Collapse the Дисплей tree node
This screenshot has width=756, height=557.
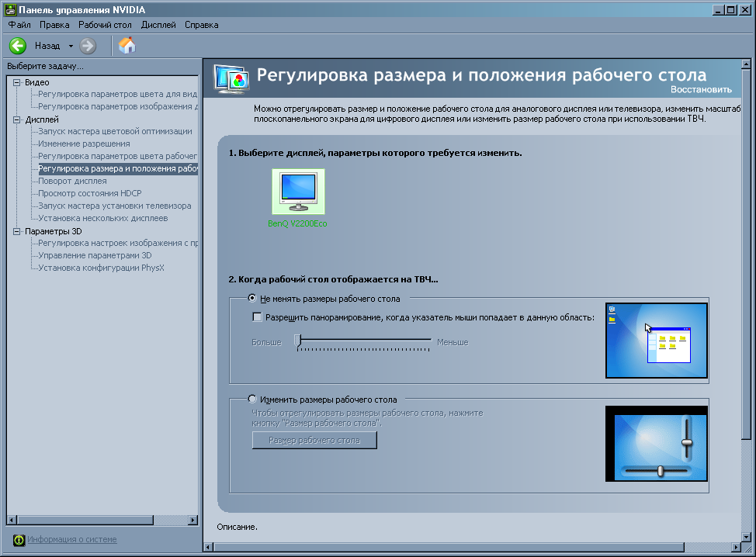tap(17, 119)
